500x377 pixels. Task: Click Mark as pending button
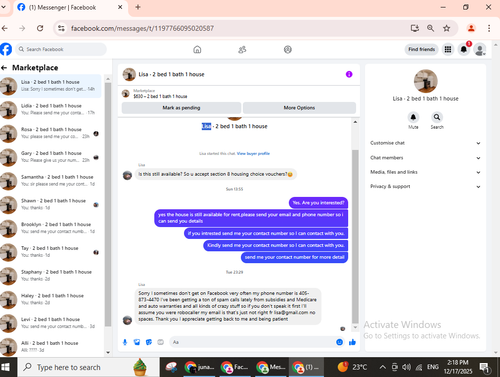coord(181,108)
